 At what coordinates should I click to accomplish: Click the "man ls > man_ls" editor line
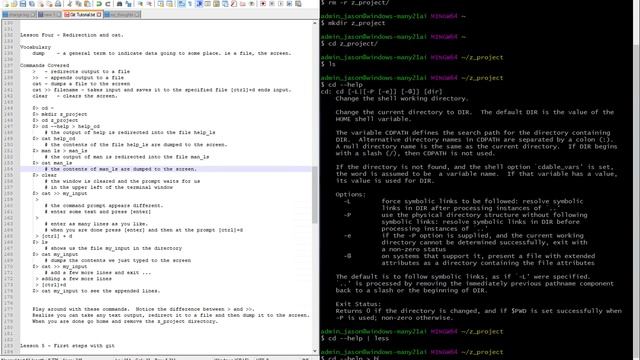point(60,151)
